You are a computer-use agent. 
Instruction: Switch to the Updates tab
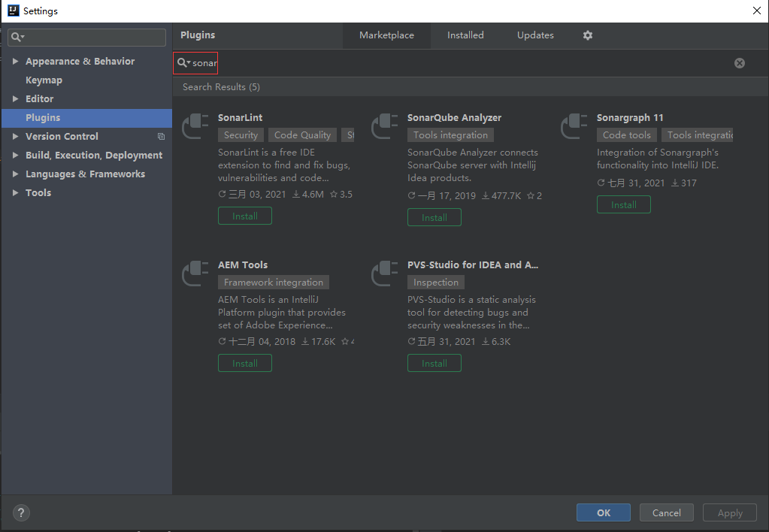click(535, 35)
